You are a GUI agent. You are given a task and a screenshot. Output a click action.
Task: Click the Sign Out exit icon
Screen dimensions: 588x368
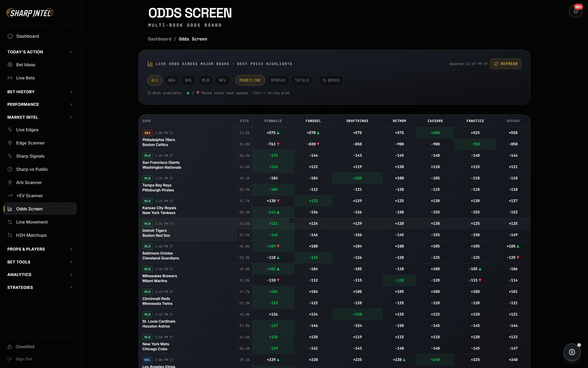coord(10,359)
